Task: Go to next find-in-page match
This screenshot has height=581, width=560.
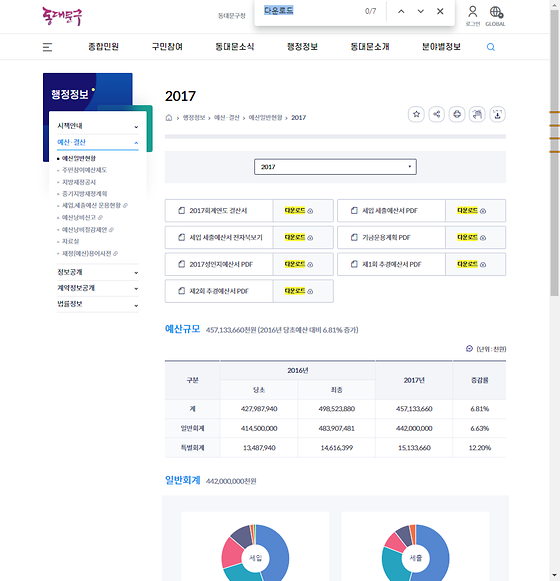Action: tap(420, 11)
